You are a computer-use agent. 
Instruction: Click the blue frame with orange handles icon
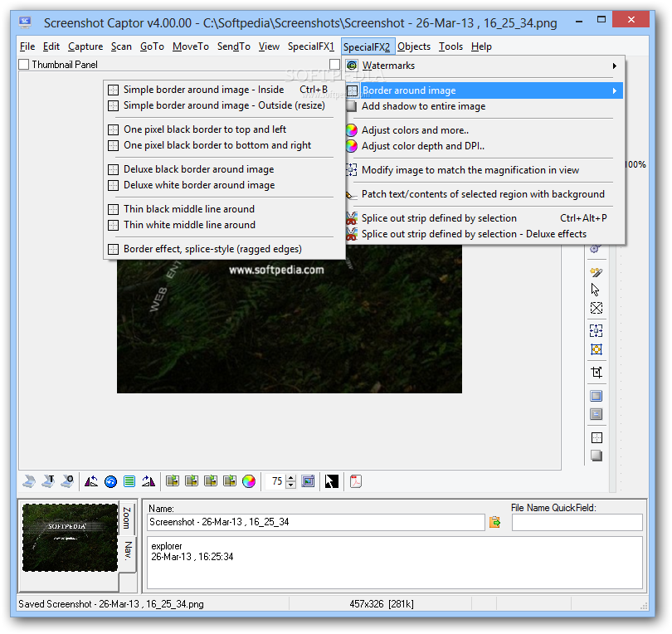597,349
